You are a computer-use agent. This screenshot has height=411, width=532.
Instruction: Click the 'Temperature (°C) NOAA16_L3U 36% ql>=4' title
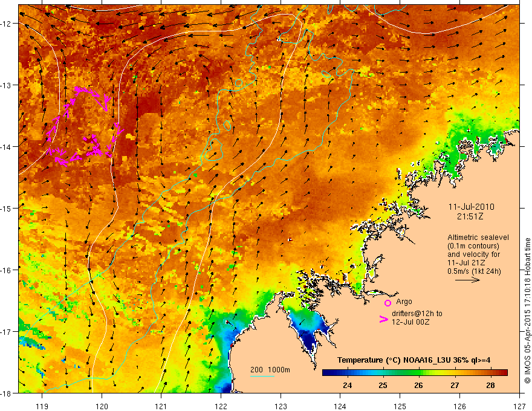pyautogui.click(x=414, y=360)
